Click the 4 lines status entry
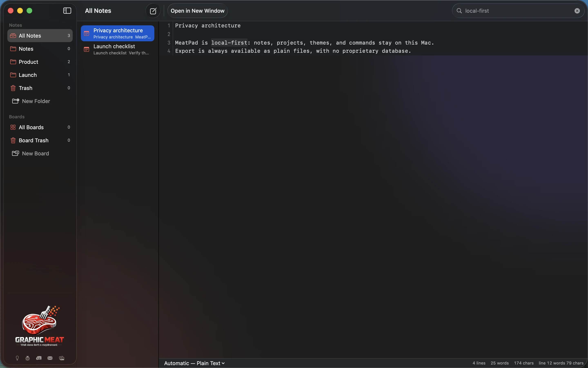This screenshot has width=588, height=368. [479, 363]
